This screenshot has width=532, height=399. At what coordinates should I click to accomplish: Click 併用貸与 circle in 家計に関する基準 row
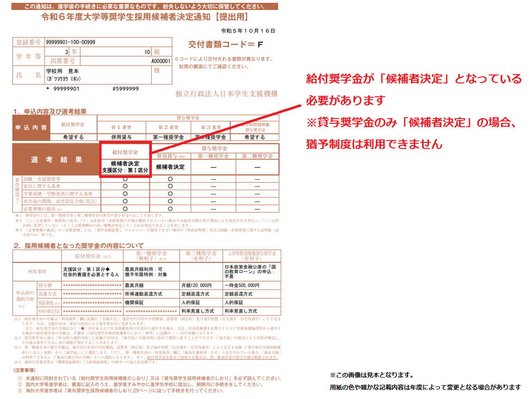click(170, 186)
